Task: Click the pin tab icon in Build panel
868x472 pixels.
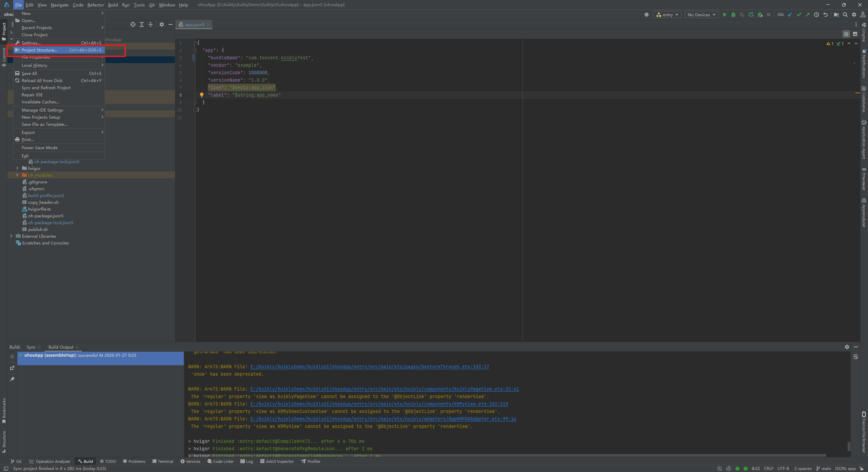Action: [x=12, y=379]
